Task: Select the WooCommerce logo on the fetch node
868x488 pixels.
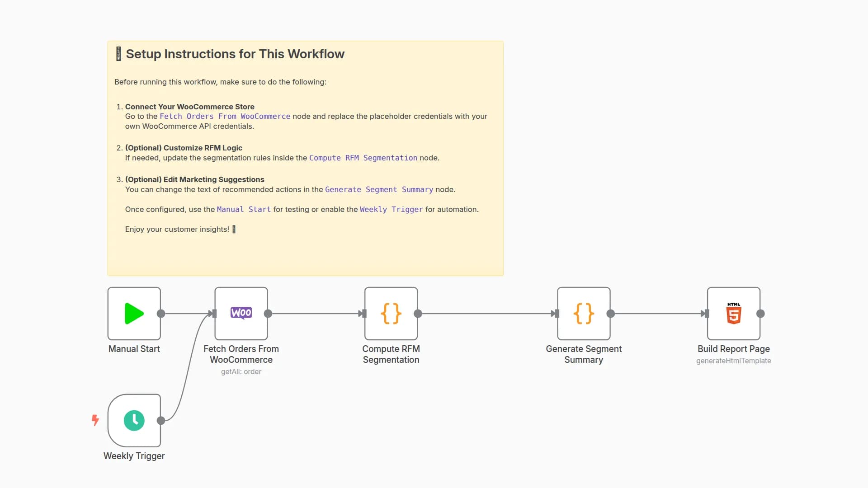Action: click(x=241, y=313)
